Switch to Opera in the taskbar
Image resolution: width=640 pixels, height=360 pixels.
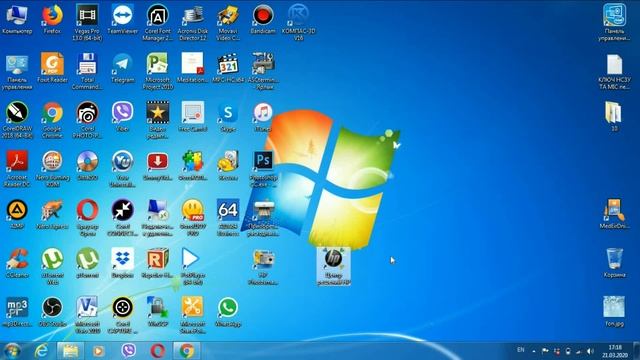tap(158, 351)
